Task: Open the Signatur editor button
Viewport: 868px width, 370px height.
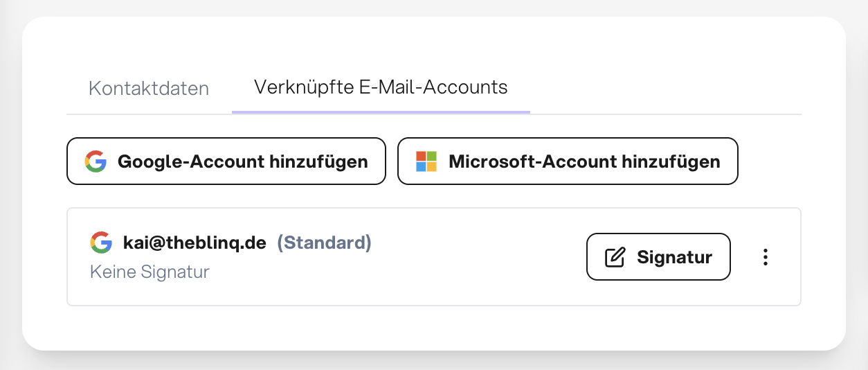Action: [x=658, y=257]
